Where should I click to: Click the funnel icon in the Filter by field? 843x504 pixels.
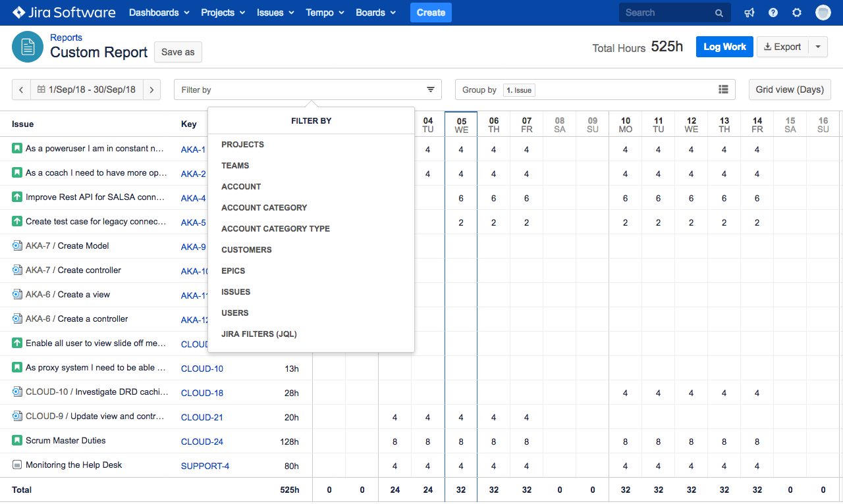[x=431, y=89]
